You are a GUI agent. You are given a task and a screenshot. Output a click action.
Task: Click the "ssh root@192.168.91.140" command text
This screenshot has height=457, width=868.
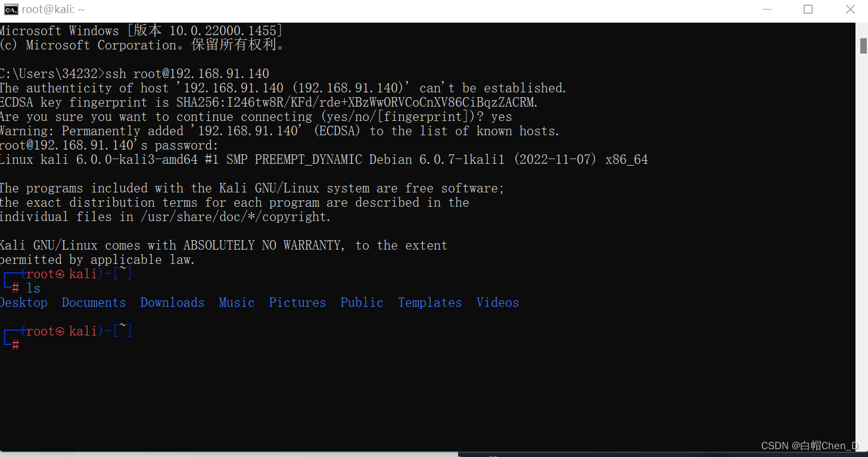coord(186,74)
